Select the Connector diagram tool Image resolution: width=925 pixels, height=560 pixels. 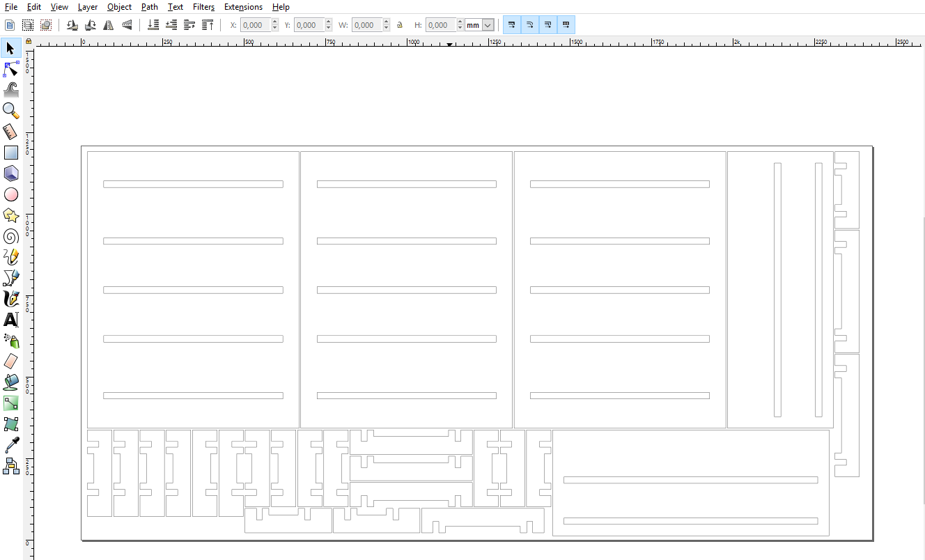tap(10, 466)
